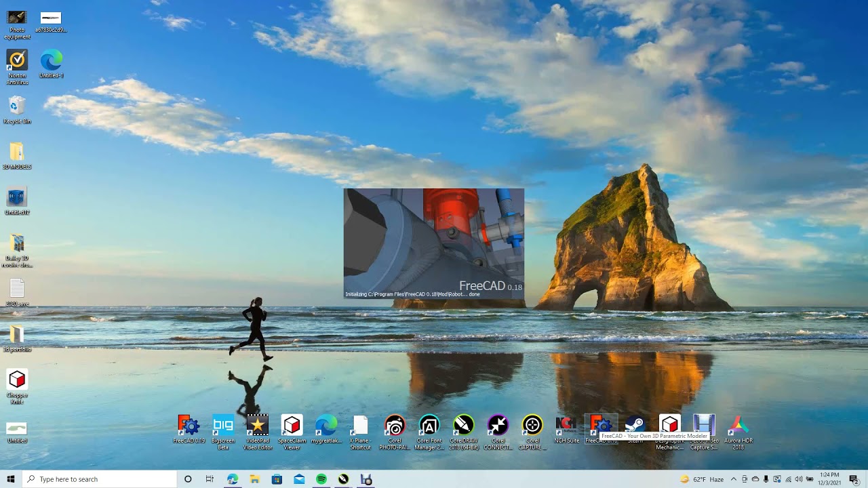Image resolution: width=868 pixels, height=488 pixels.
Task: Select the 2020 save text file
Action: click(x=17, y=293)
